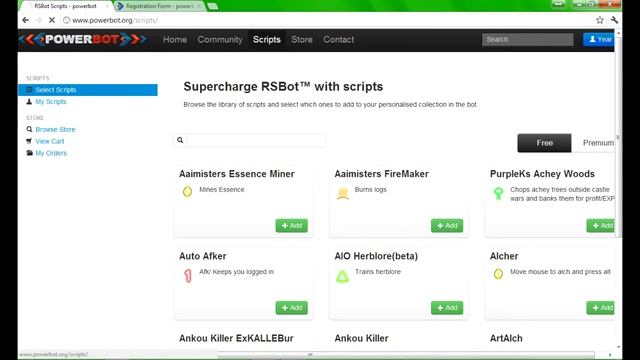Screen dimensions: 640x360
Task: Click the browser address bar
Action: (327, 20)
